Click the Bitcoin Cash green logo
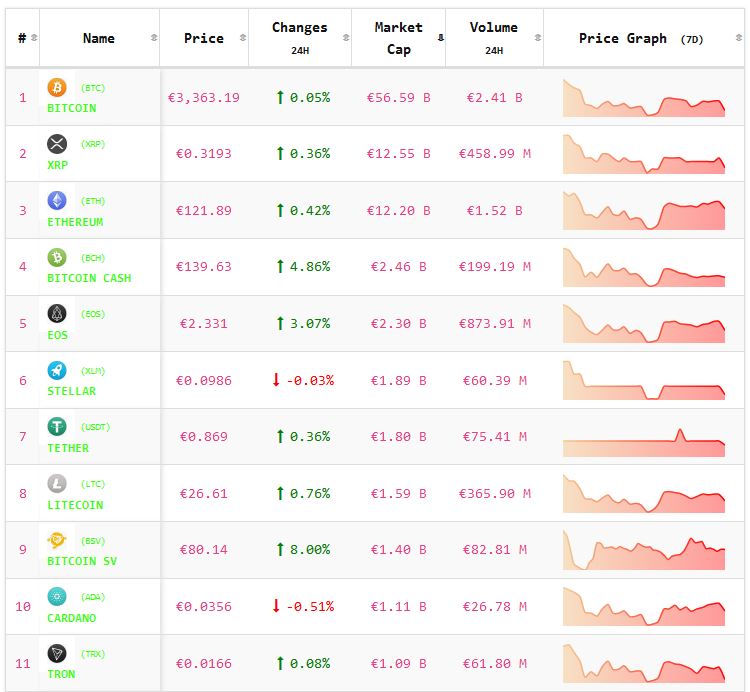This screenshot has height=692, width=750. tap(57, 258)
